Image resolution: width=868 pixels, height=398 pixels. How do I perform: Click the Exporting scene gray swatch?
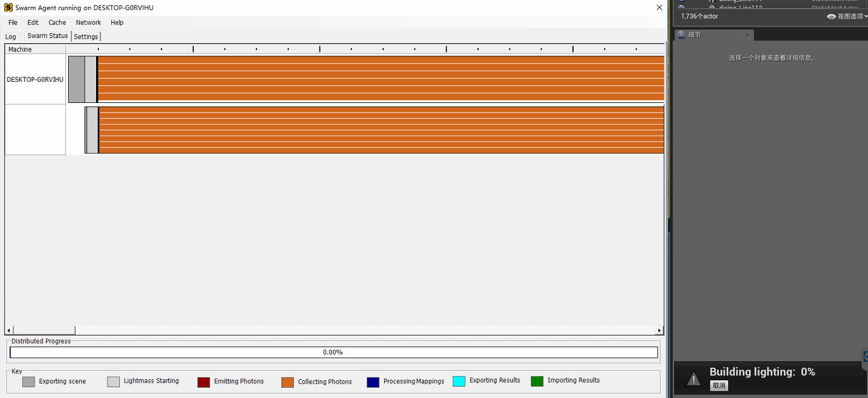pos(28,382)
